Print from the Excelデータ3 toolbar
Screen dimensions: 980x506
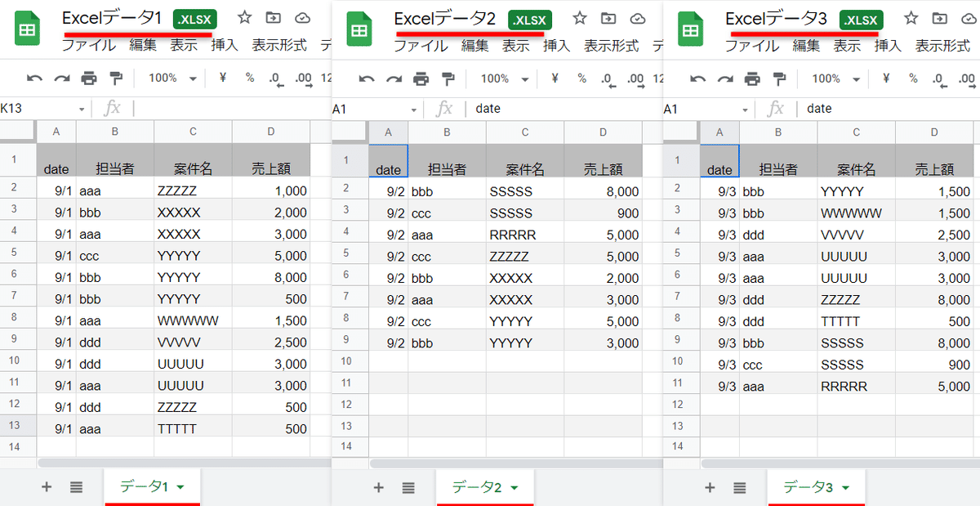click(x=753, y=78)
